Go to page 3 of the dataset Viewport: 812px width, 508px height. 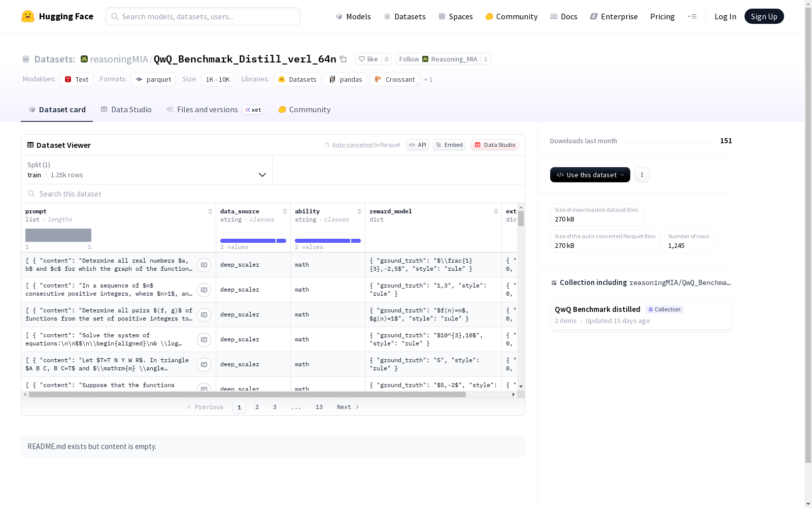(x=275, y=407)
